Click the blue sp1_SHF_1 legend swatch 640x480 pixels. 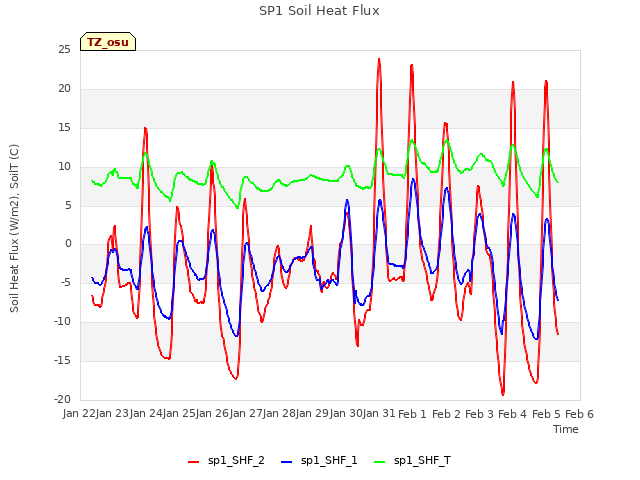coord(287,462)
